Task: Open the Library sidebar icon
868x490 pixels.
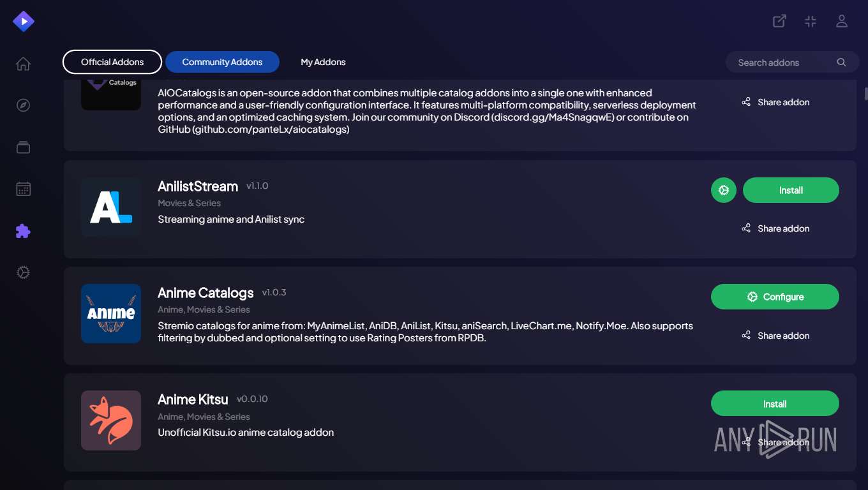Action: pos(23,147)
